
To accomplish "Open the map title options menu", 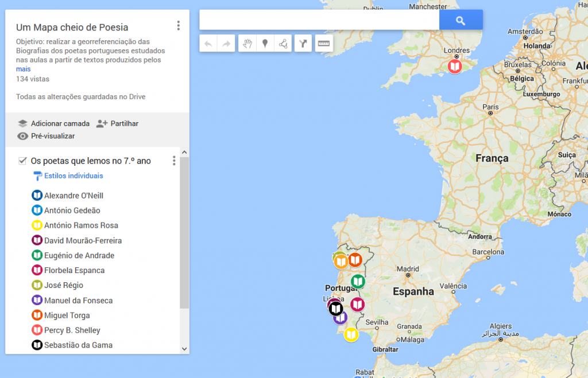I will [x=179, y=26].
